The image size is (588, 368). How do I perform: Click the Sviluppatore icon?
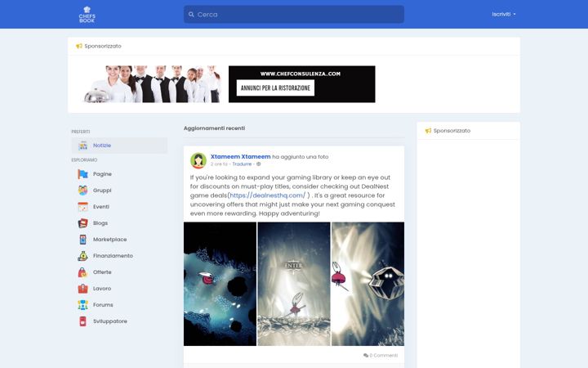click(82, 321)
